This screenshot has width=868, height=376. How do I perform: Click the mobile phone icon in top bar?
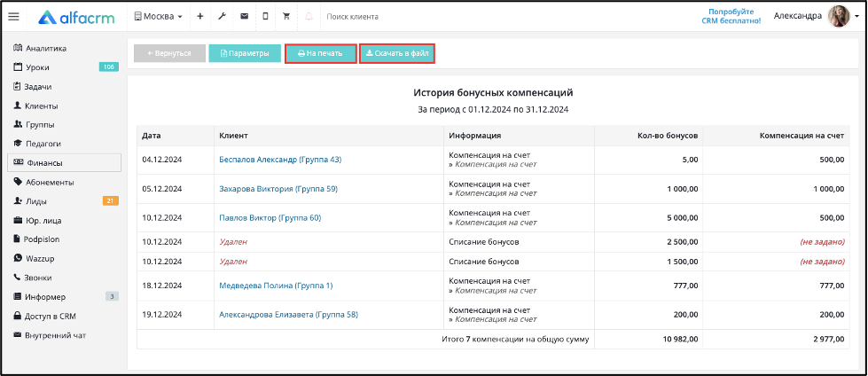265,17
